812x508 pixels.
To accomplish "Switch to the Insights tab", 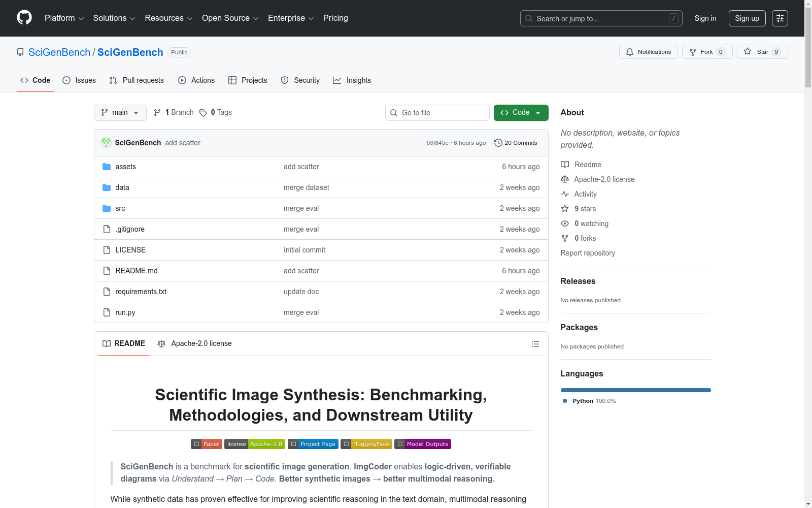I will click(352, 80).
